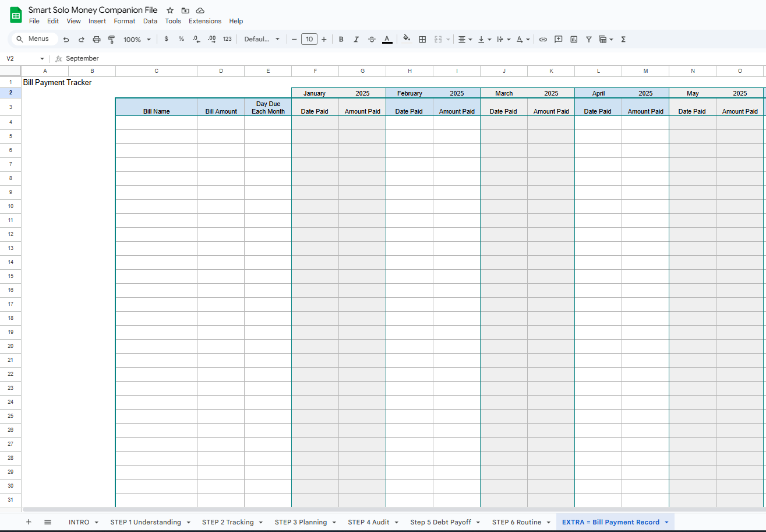Undo the last action
766x532 pixels.
pos(66,39)
